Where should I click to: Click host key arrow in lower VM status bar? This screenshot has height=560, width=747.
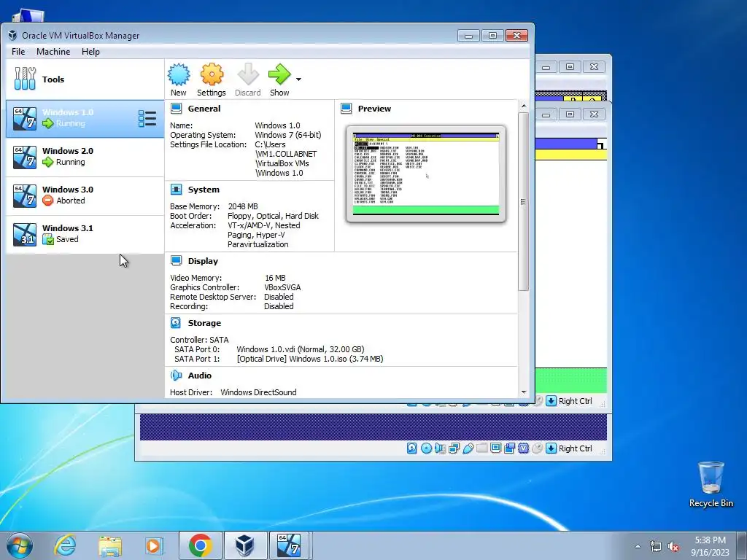coord(551,448)
